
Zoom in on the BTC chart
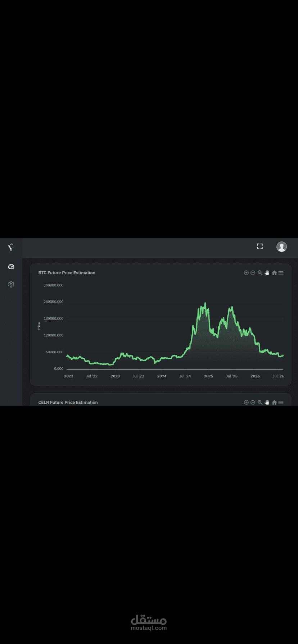(x=246, y=273)
